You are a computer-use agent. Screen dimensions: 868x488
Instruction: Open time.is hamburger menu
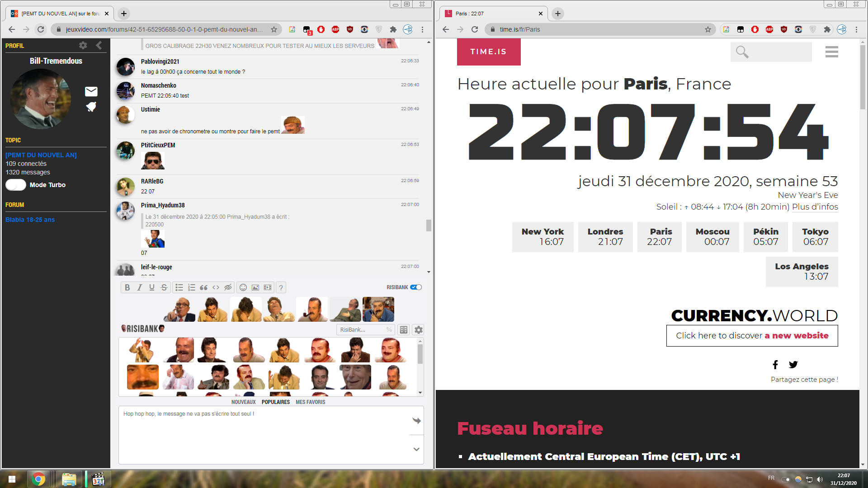pos(831,52)
